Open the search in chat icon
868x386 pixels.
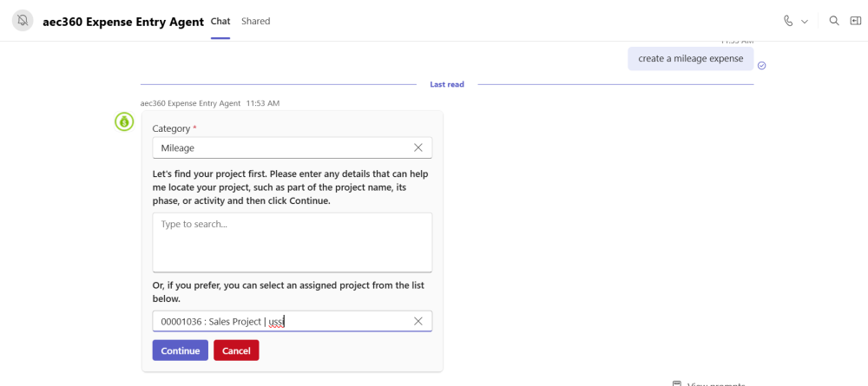tap(833, 21)
